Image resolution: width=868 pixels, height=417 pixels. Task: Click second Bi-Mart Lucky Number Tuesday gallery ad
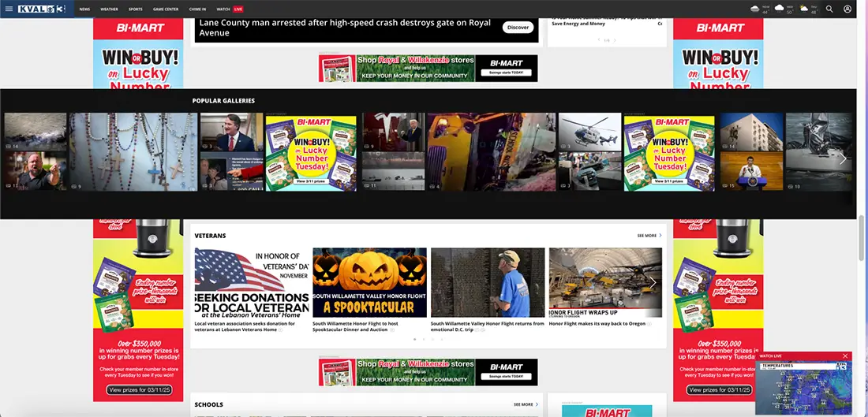point(669,153)
